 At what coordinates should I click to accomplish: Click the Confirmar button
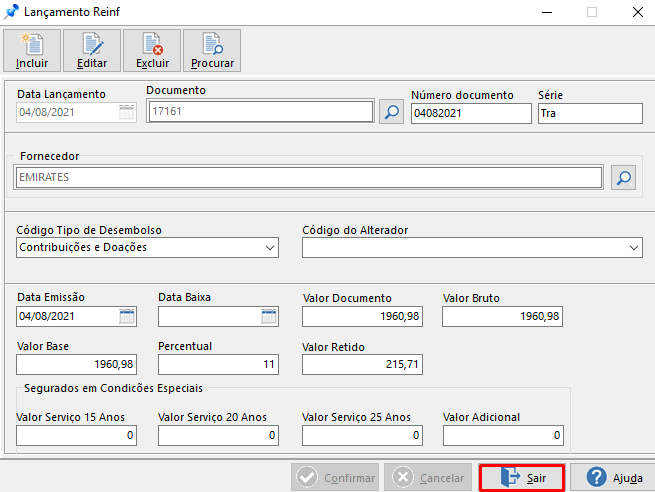pyautogui.click(x=335, y=477)
